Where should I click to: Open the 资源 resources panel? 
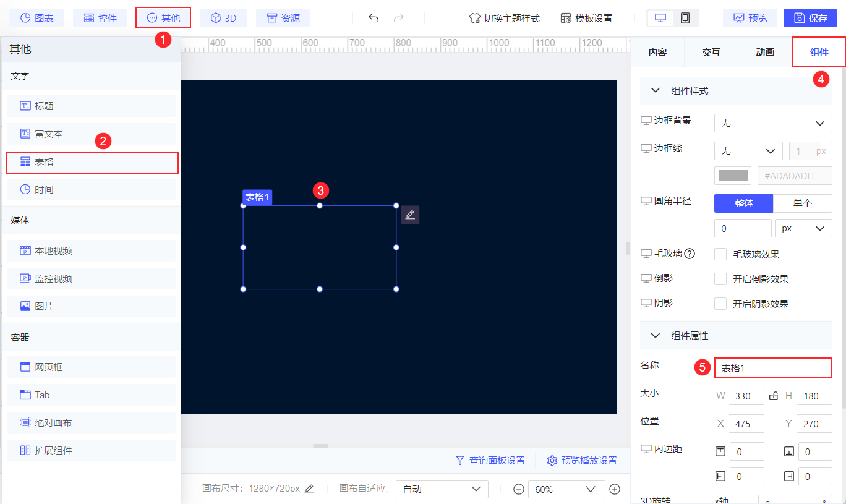point(283,18)
